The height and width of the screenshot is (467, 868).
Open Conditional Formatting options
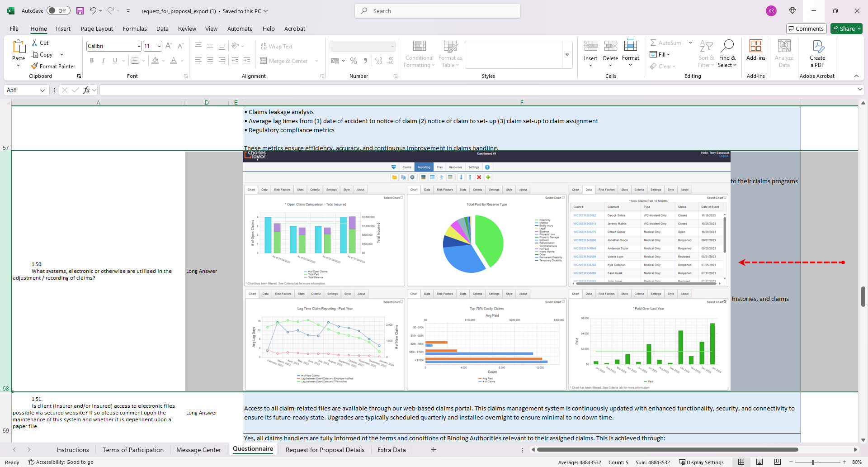tap(419, 53)
